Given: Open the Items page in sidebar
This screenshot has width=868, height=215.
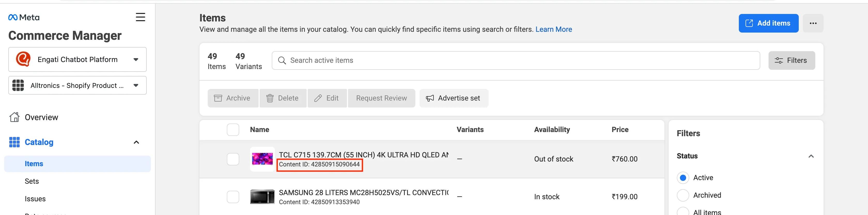Looking at the screenshot, I should (x=78, y=164).
